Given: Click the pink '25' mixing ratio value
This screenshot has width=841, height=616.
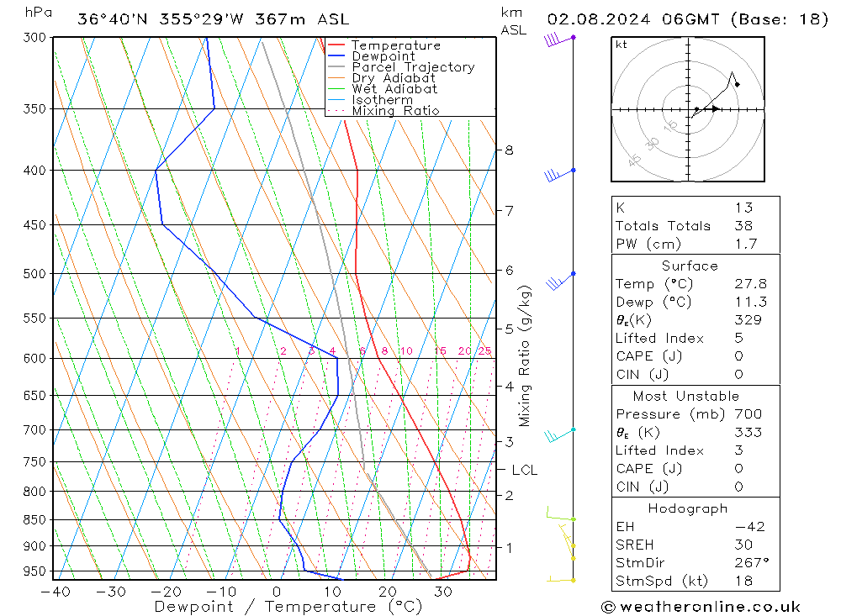Looking at the screenshot, I should (485, 351).
